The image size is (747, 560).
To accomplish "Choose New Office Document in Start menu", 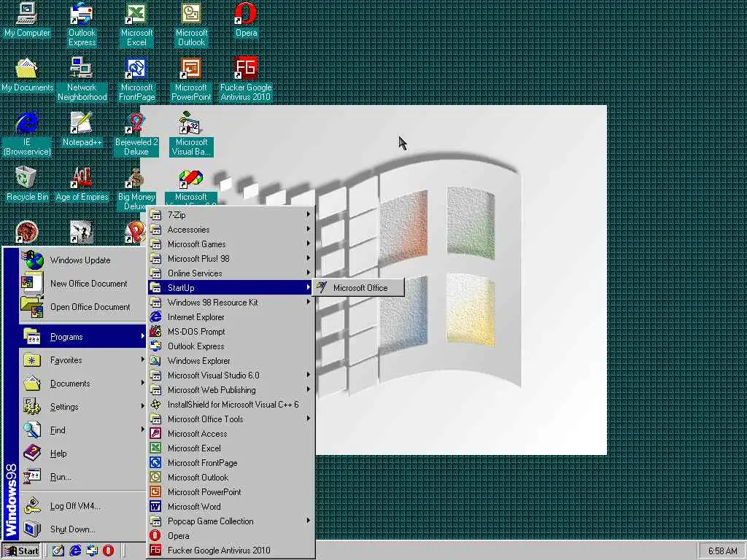I will (83, 284).
